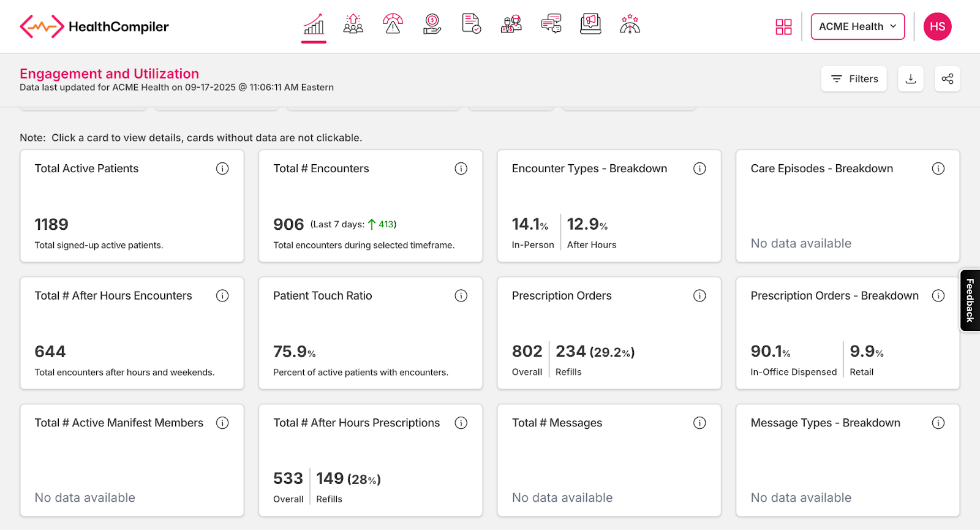Open the hand holding dollar coin icon

click(x=432, y=25)
